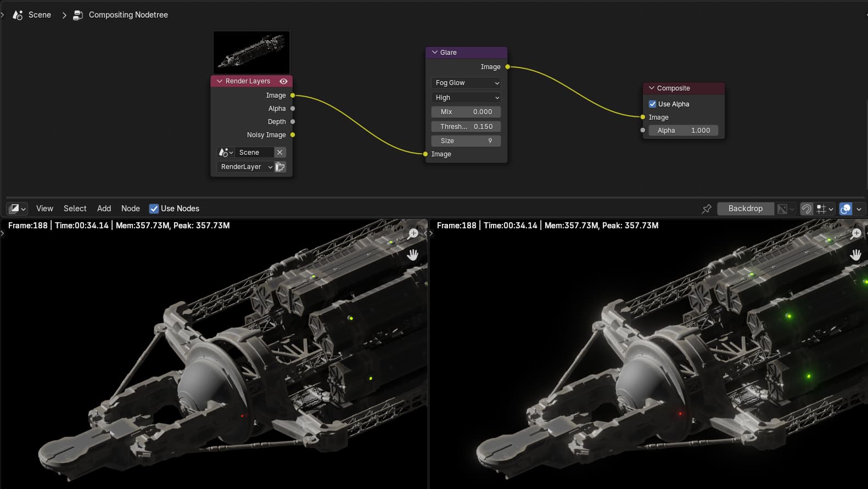The height and width of the screenshot is (489, 868).
Task: Click the overlay icon in header
Action: pyautogui.click(x=845, y=209)
